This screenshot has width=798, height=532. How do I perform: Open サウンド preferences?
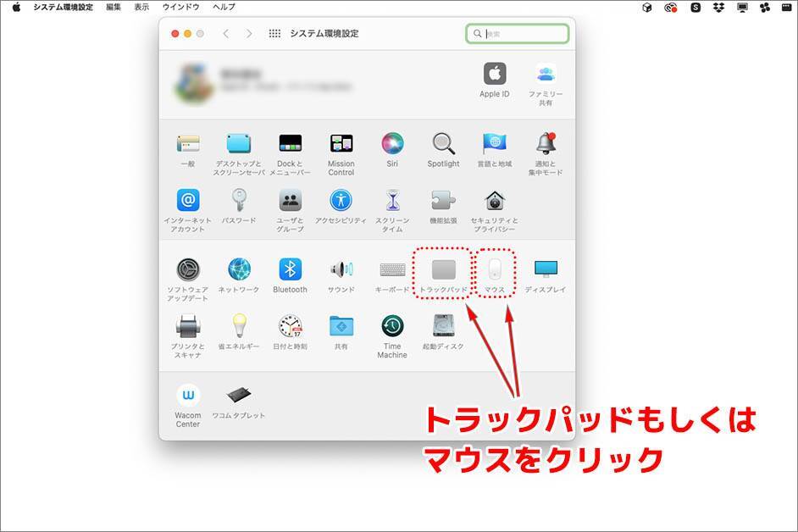click(341, 269)
